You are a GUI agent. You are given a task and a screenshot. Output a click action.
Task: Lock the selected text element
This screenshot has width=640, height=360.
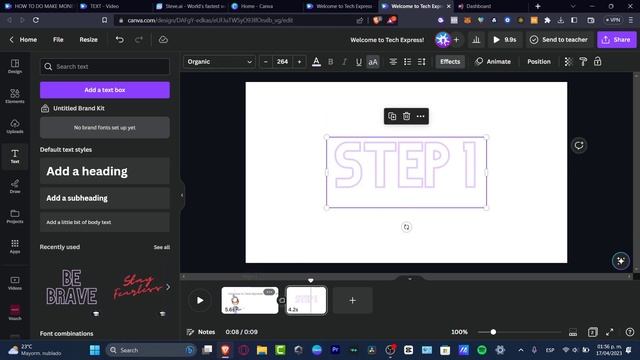(598, 62)
